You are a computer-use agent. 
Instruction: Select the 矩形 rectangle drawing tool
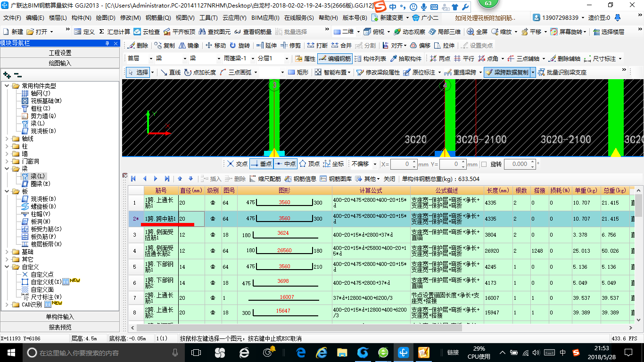(298, 72)
